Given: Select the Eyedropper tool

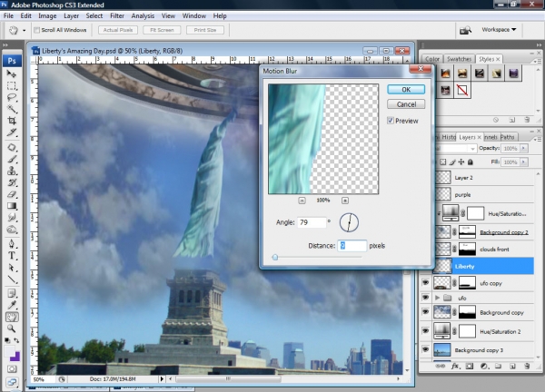Looking at the screenshot, I should [x=12, y=305].
